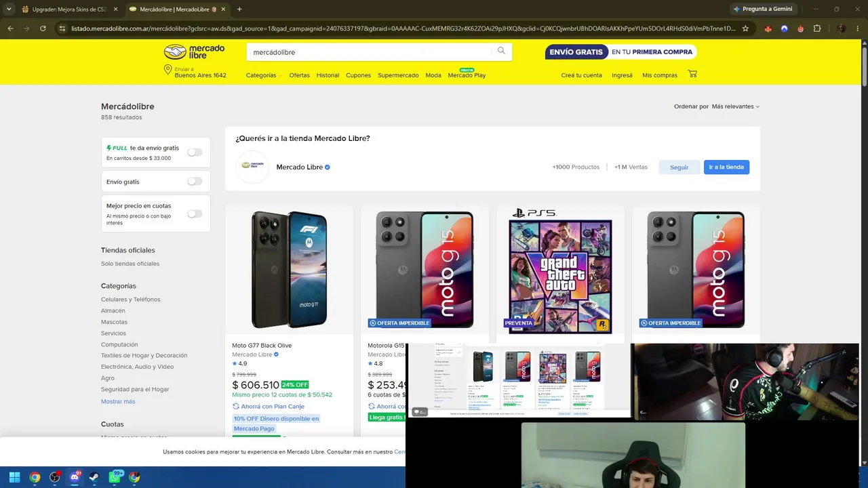Open a new browser tab
This screenshot has height=488, width=868.
239,9
